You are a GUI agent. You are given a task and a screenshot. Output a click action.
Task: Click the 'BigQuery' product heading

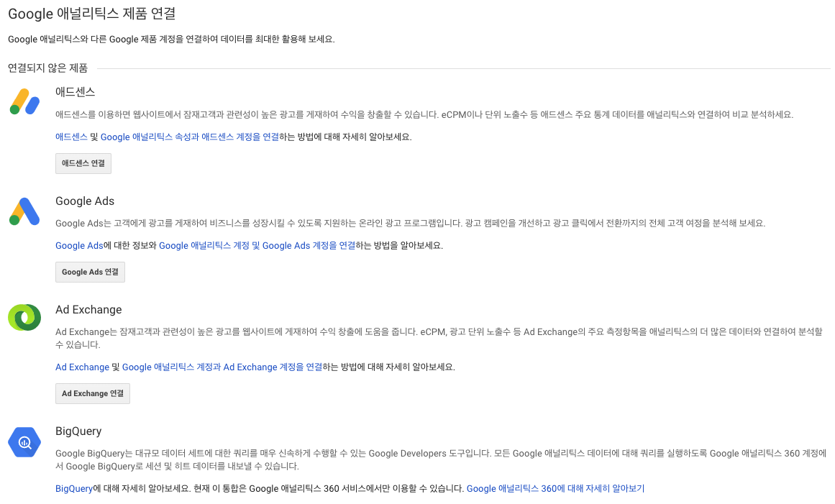(78, 431)
